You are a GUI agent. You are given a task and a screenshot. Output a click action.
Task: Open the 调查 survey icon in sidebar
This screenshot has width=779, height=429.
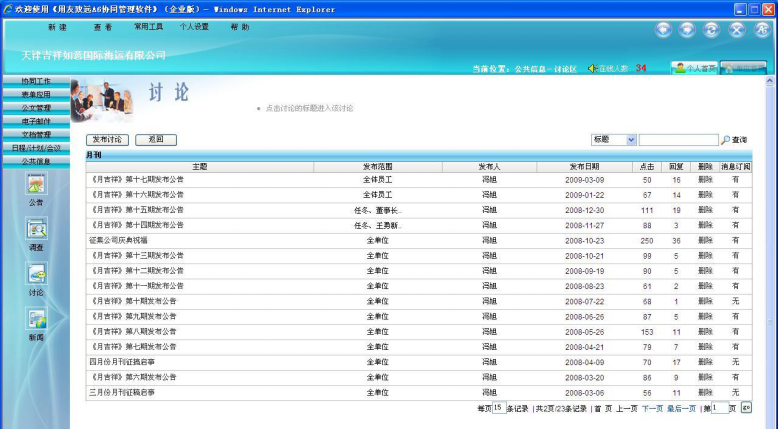(x=36, y=229)
